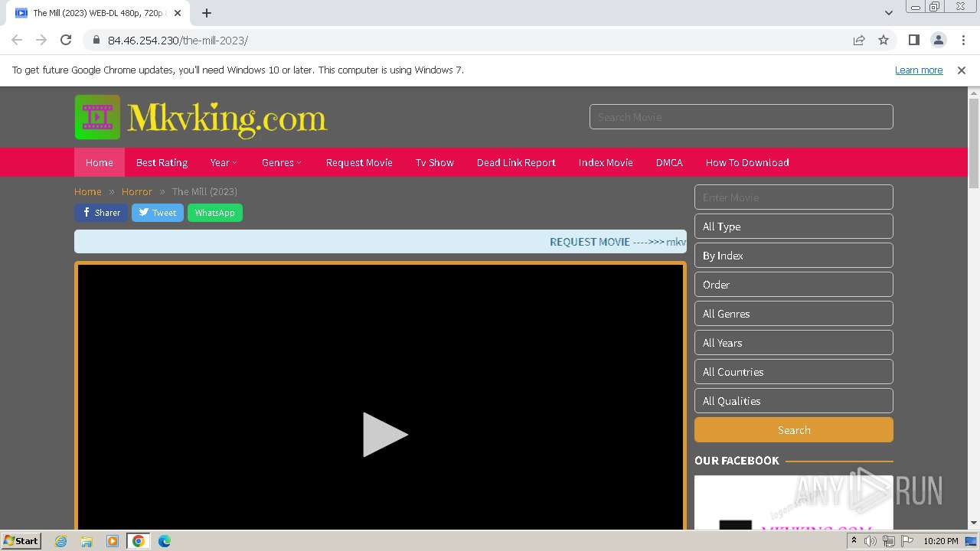
Task: Click Horror breadcrumb link
Action: click(137, 191)
